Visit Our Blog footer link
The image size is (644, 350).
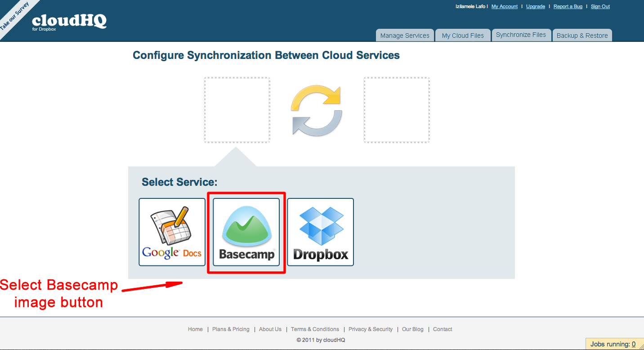(413, 329)
